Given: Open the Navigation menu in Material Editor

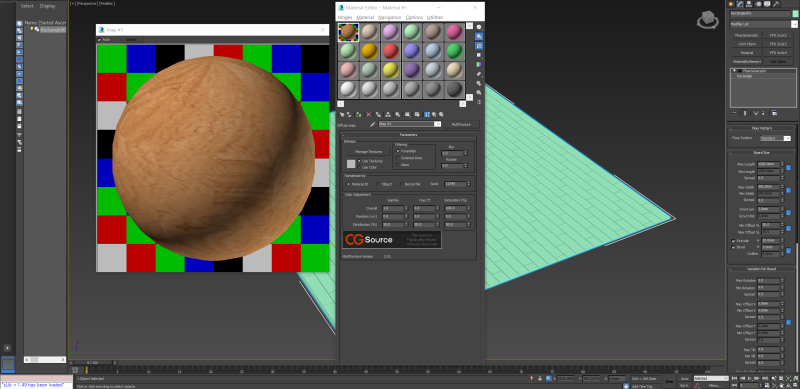Looking at the screenshot, I should 390,17.
